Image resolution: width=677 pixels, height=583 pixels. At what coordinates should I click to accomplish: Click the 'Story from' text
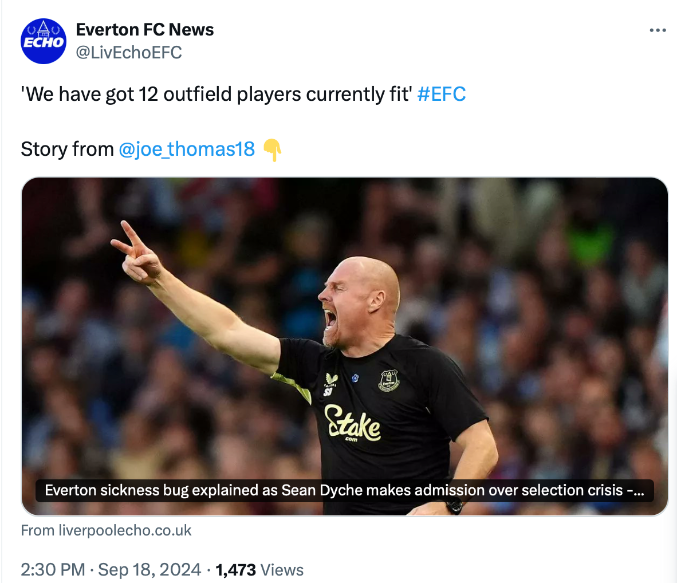pyautogui.click(x=67, y=150)
